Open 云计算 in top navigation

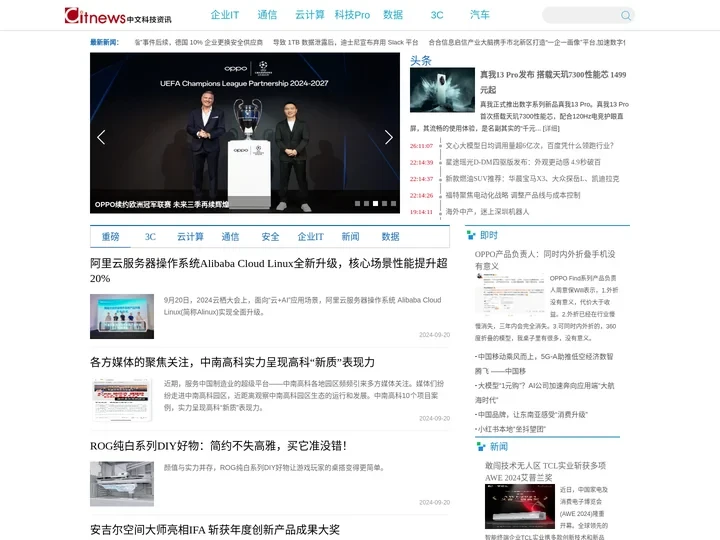point(309,15)
